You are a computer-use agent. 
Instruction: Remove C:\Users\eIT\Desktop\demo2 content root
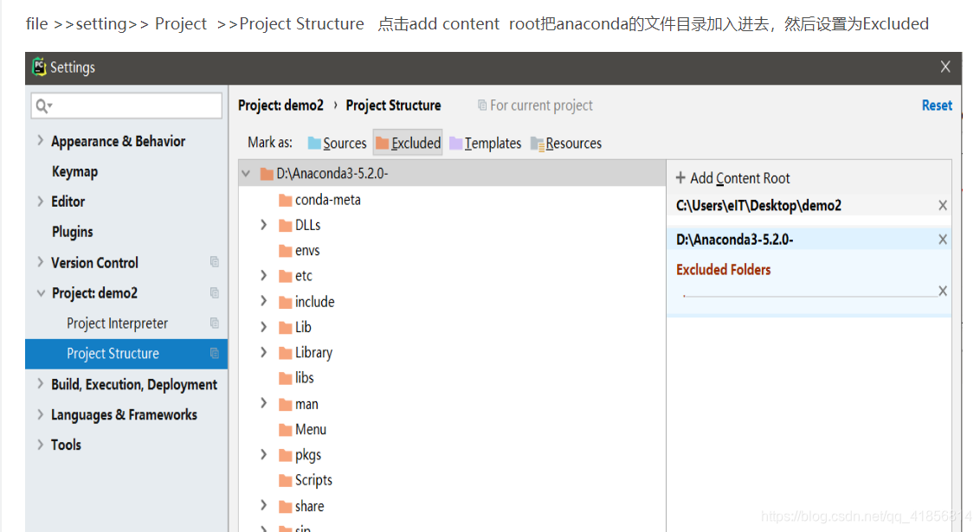point(943,205)
